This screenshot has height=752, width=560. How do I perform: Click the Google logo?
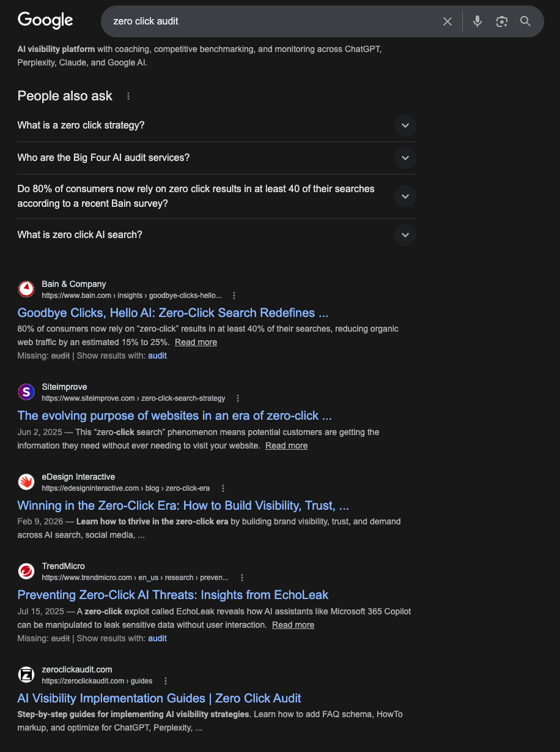(45, 20)
